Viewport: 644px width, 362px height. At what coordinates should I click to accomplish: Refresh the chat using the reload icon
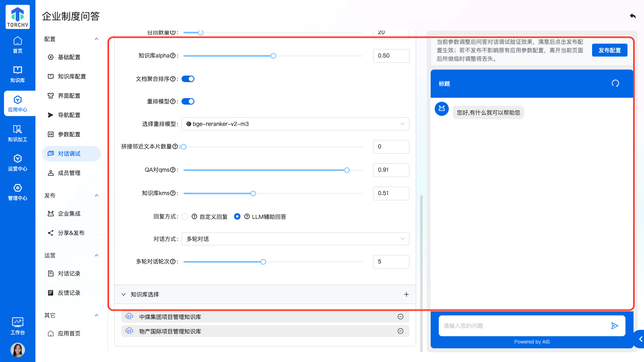(615, 83)
